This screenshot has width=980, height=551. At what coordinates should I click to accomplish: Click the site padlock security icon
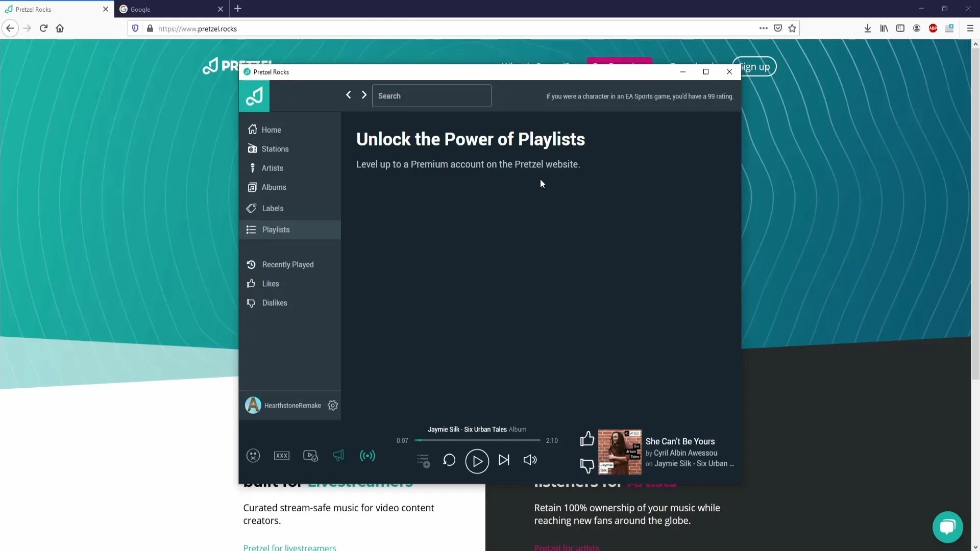150,29
